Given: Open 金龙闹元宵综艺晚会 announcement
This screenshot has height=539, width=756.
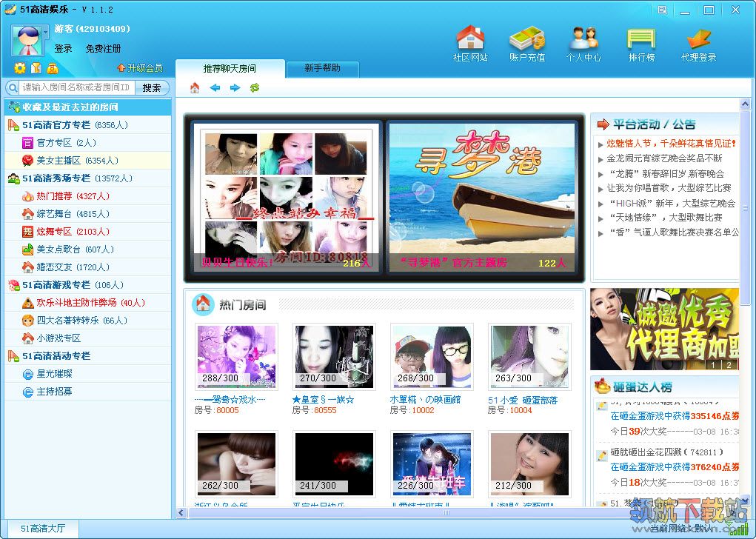Looking at the screenshot, I should 664,158.
